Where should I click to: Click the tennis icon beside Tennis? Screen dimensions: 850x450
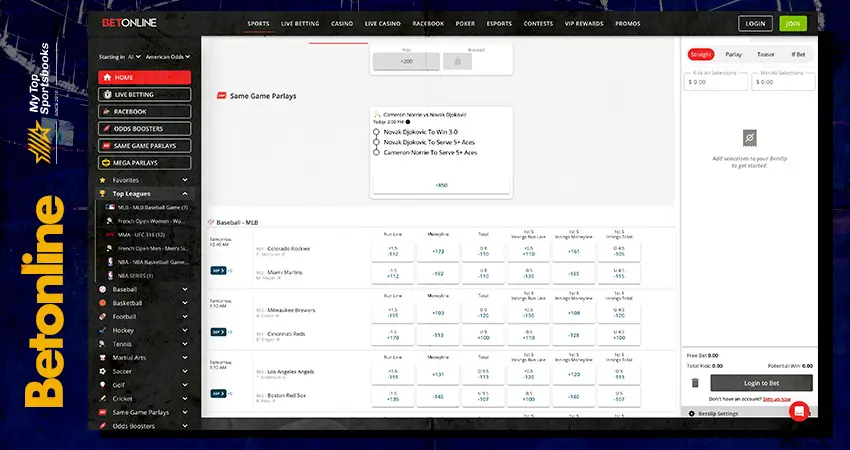coord(102,344)
